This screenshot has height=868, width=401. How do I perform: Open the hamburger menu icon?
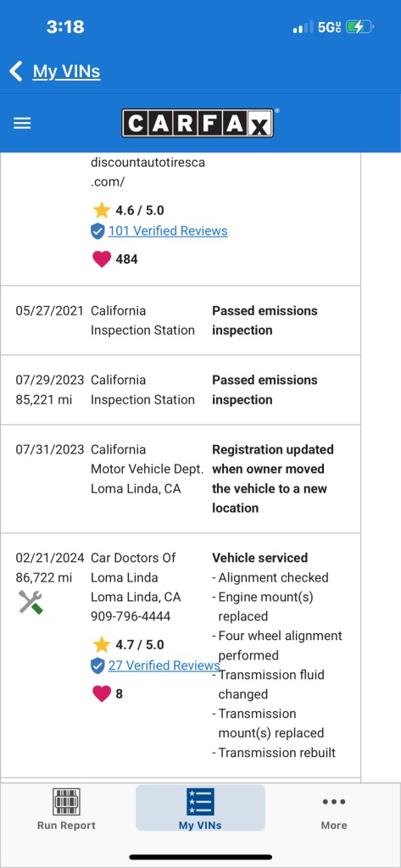(22, 124)
